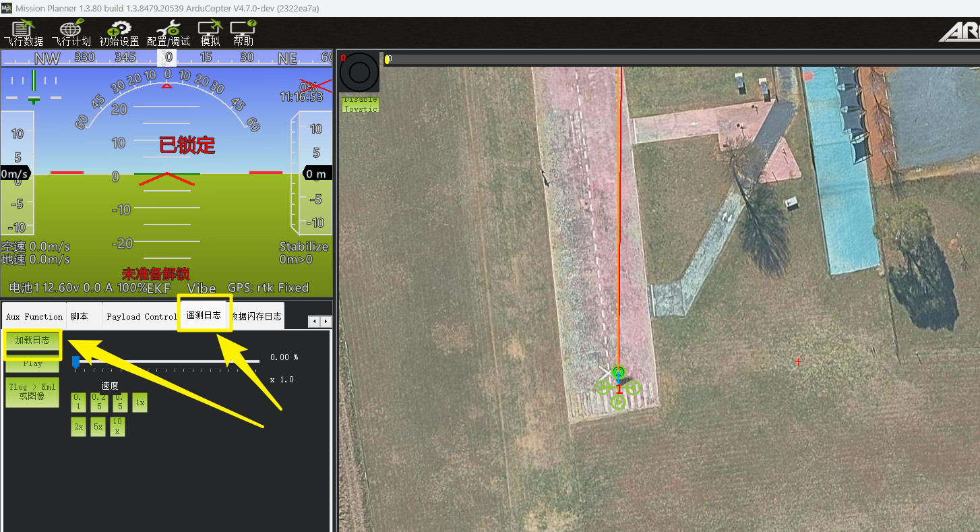Open the 模拟 simulation screen
980x532 pixels.
[210, 34]
